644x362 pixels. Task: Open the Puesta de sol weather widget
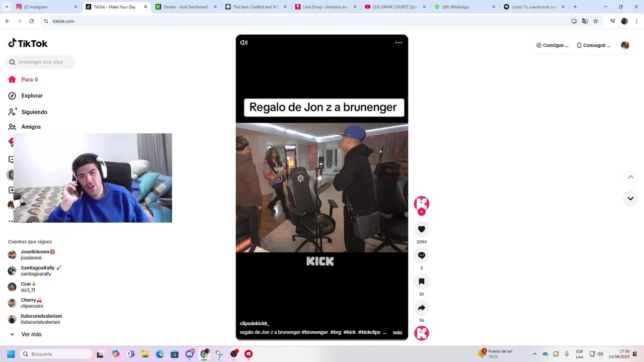(496, 354)
